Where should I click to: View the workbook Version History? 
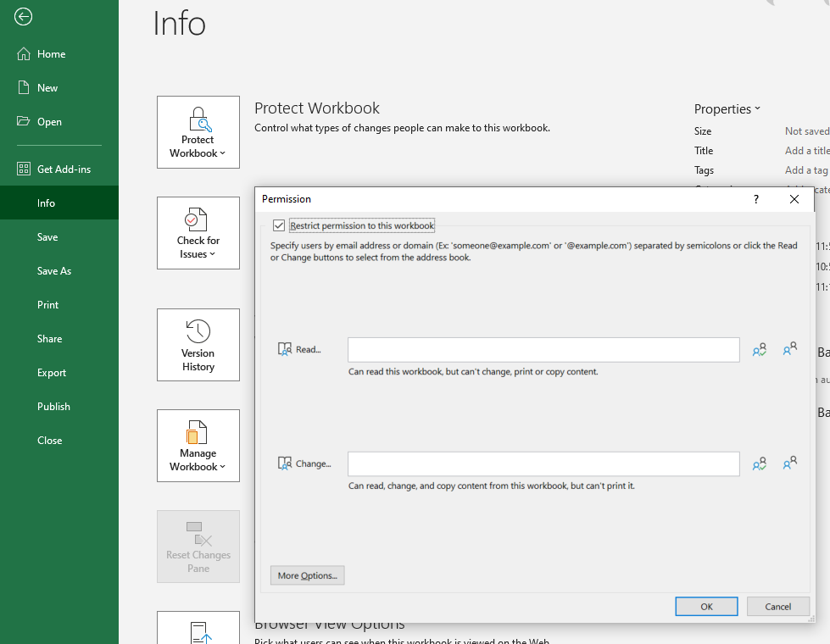[198, 345]
